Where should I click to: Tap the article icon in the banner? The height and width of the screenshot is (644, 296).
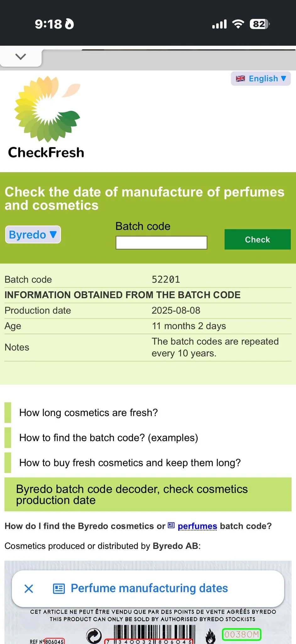coord(59,589)
